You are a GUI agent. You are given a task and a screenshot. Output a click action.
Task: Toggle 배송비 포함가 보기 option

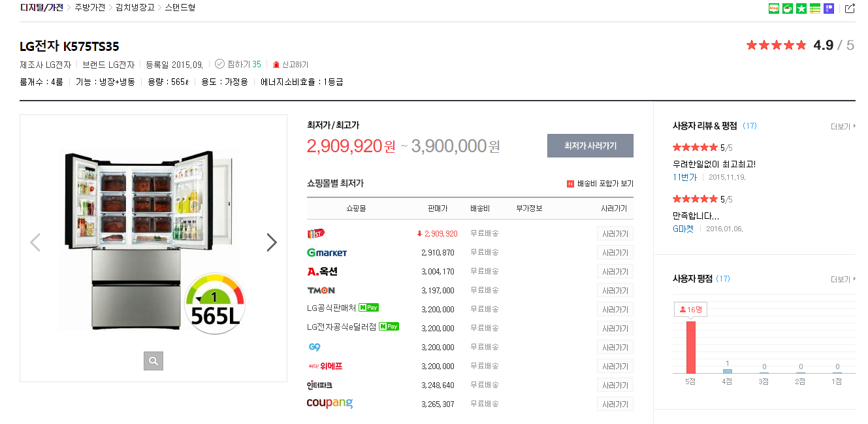tap(600, 184)
